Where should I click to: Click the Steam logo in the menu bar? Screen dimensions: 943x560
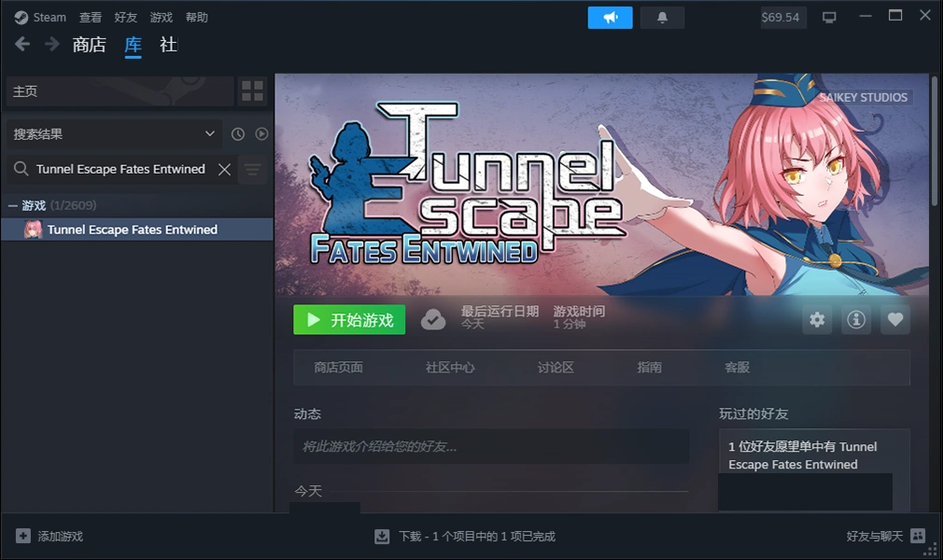21,18
